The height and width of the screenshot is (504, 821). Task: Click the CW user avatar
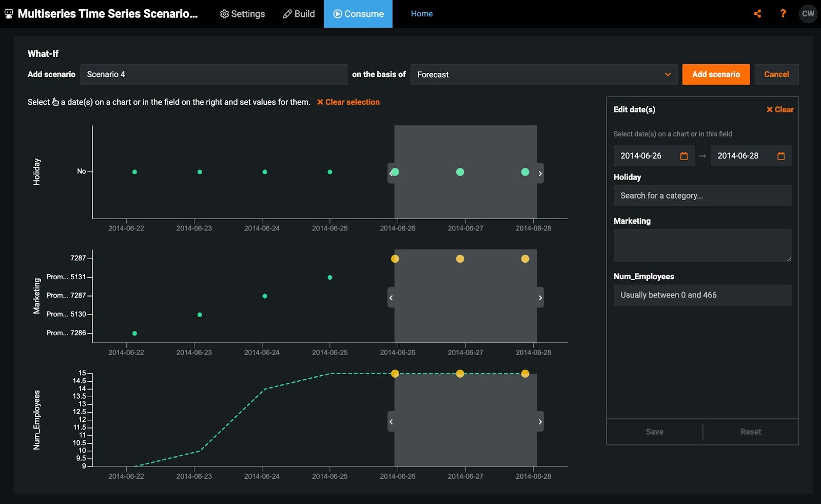[808, 14]
